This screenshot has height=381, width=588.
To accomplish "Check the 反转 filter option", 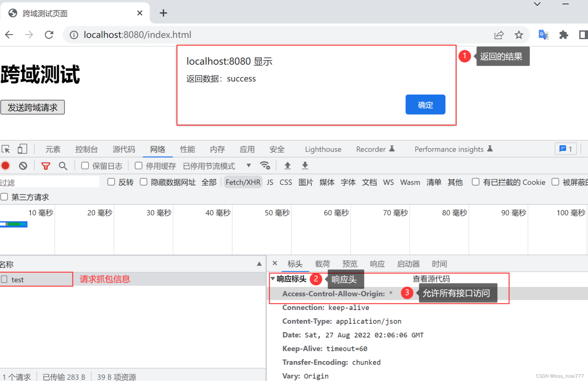I will (x=111, y=182).
